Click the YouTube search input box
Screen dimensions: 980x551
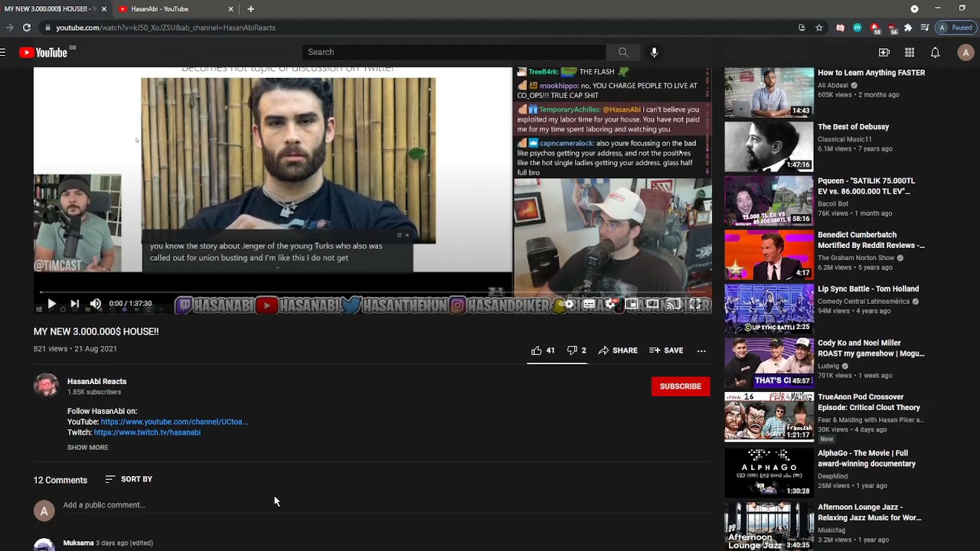point(454,52)
